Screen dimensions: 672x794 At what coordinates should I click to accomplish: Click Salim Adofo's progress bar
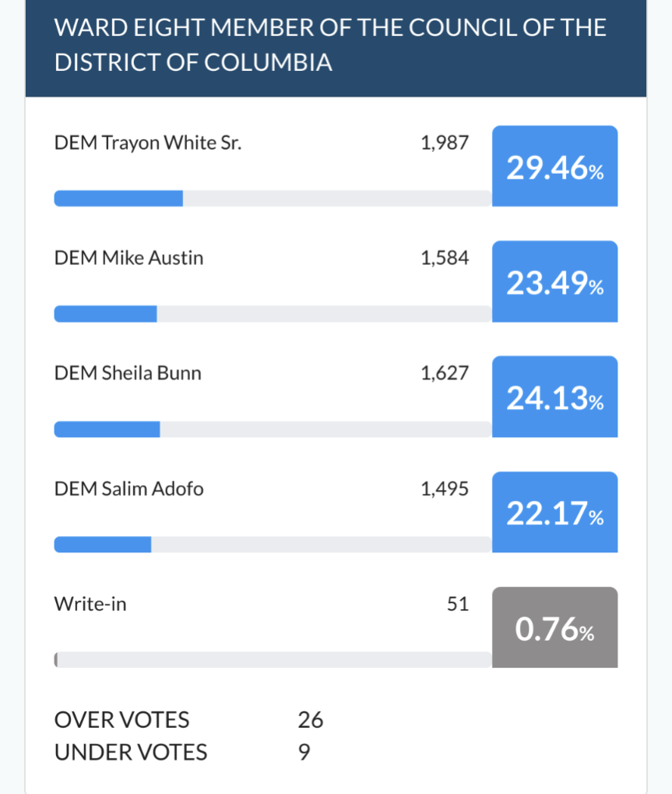(273, 545)
